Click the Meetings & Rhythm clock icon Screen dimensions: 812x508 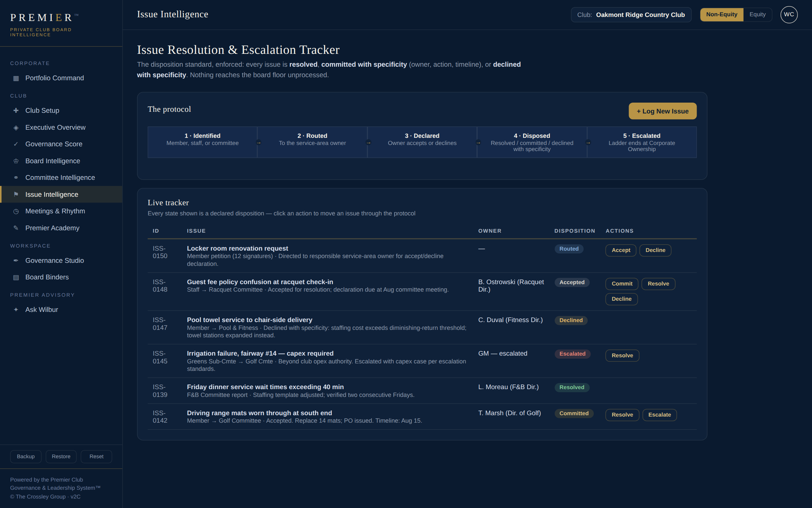click(16, 211)
